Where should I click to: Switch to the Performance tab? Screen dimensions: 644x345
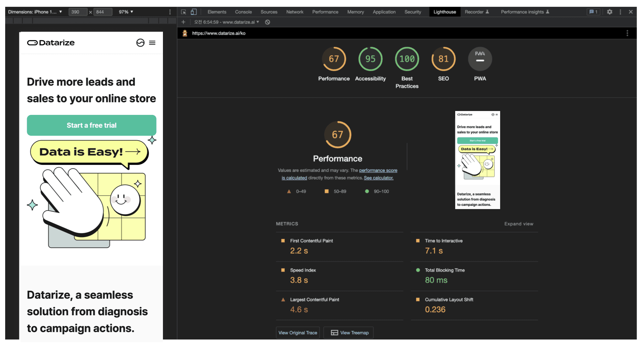click(325, 12)
